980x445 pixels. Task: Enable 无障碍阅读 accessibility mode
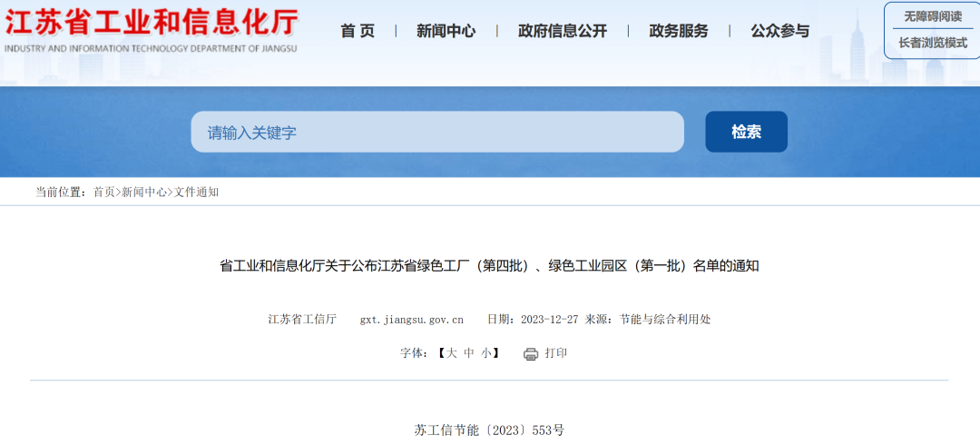tap(933, 17)
